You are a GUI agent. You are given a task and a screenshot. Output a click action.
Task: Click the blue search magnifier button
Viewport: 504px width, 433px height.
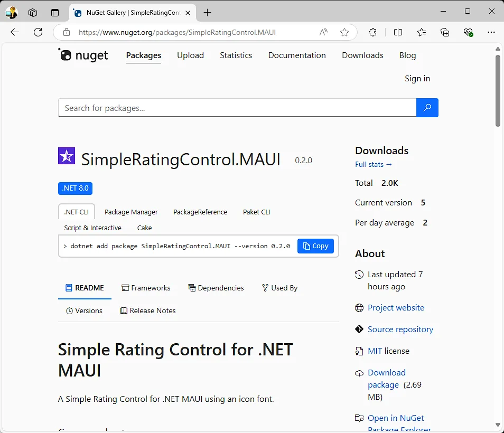(x=427, y=108)
